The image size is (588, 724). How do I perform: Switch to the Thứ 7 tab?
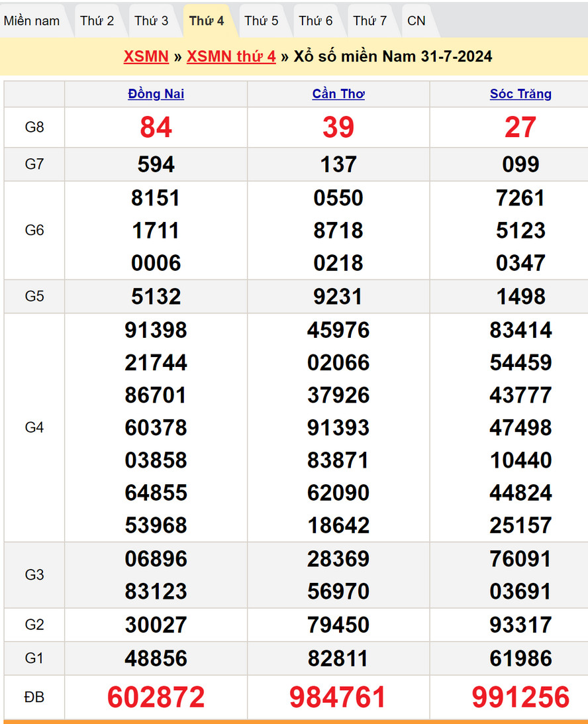[370, 21]
